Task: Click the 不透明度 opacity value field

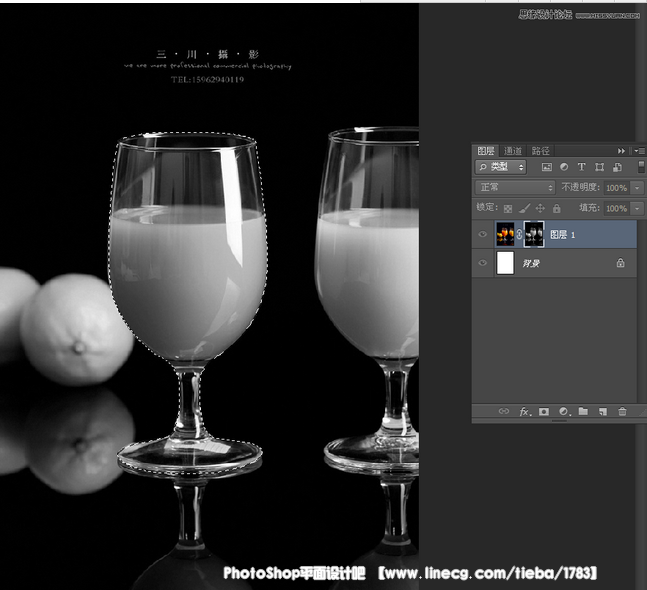Action: (x=617, y=188)
